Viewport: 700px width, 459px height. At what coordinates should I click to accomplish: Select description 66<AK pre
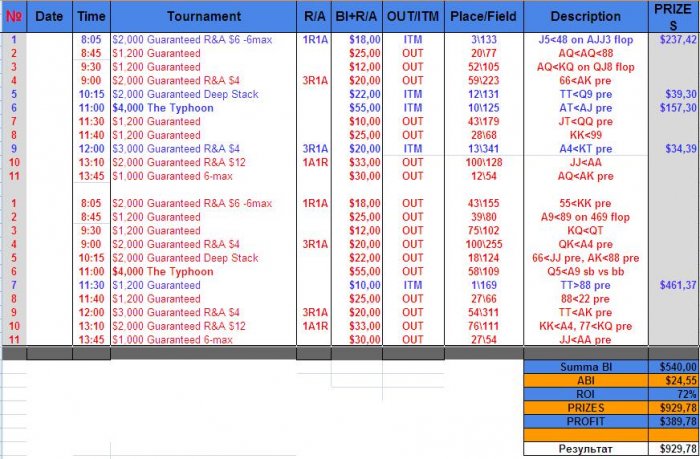[586, 81]
